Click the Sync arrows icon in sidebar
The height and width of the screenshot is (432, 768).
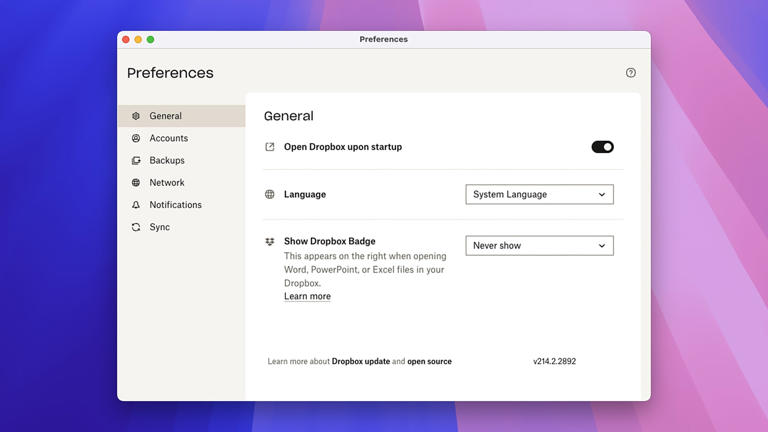[136, 227]
